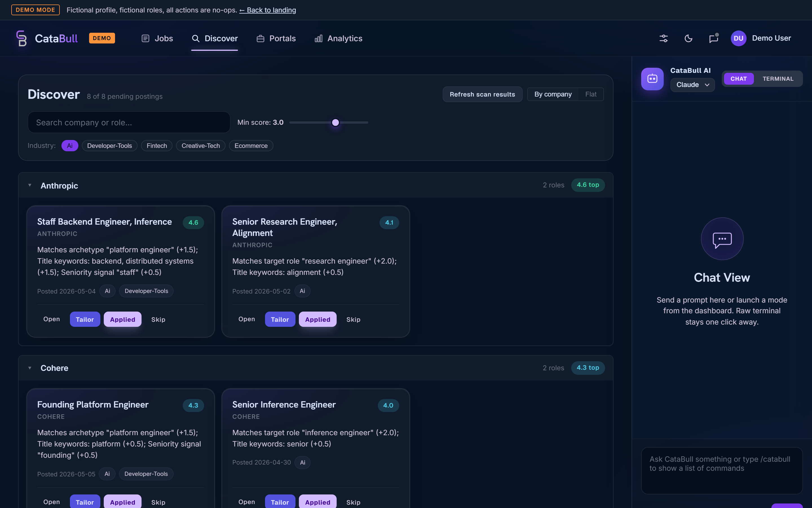Open the Demo User menu
This screenshot has width=812, height=508.
pyautogui.click(x=761, y=38)
